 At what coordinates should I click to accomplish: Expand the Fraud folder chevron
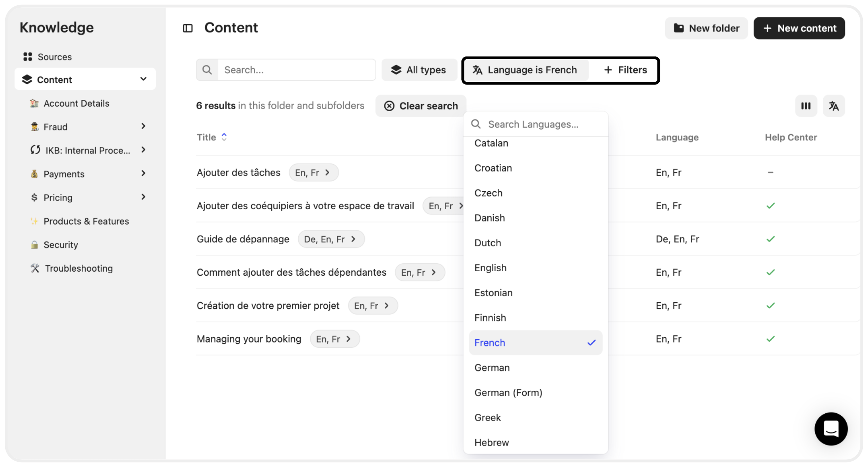pyautogui.click(x=143, y=126)
